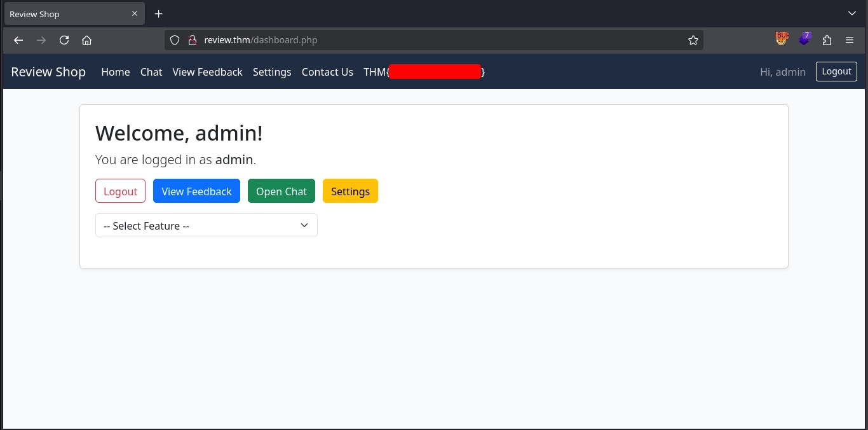Go to Contact Us page
This screenshot has width=868, height=430.
click(x=327, y=72)
